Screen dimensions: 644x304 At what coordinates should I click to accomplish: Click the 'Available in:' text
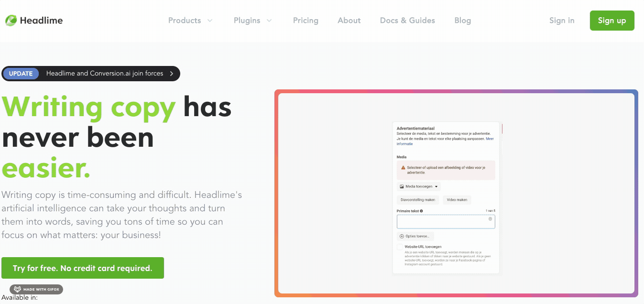(x=19, y=298)
